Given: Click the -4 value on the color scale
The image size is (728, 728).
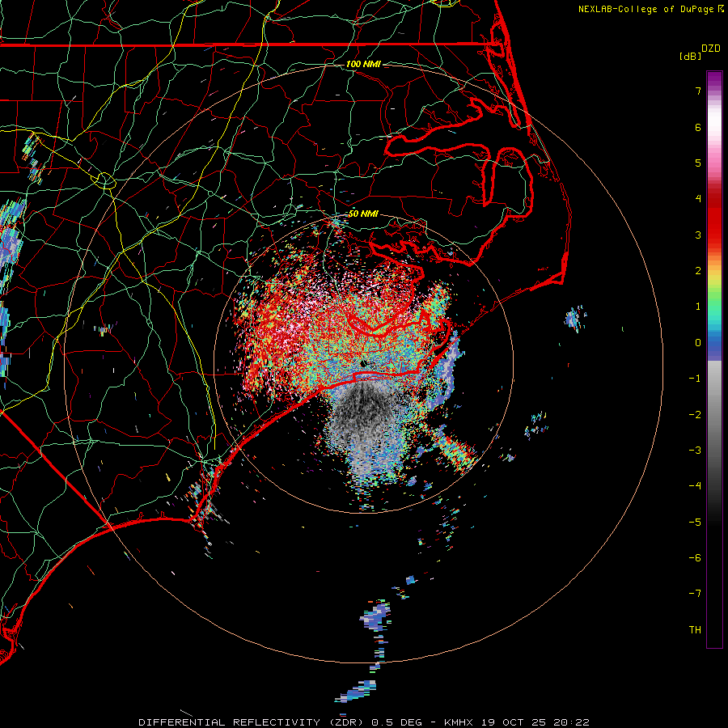Looking at the screenshot, I should pyautogui.click(x=695, y=486).
